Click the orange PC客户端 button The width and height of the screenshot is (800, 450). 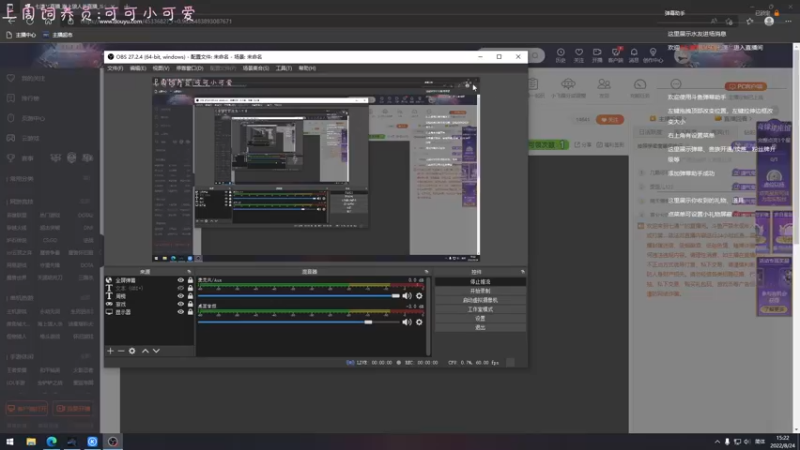[745, 86]
